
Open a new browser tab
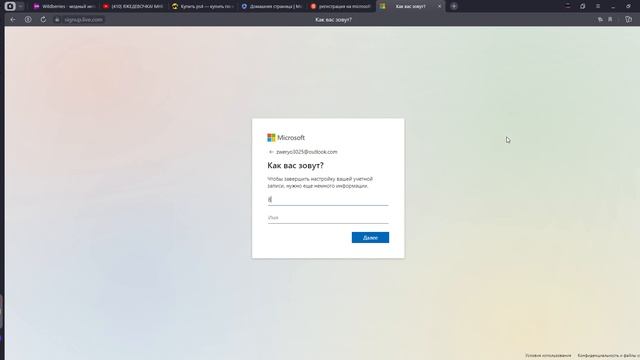coord(454,6)
